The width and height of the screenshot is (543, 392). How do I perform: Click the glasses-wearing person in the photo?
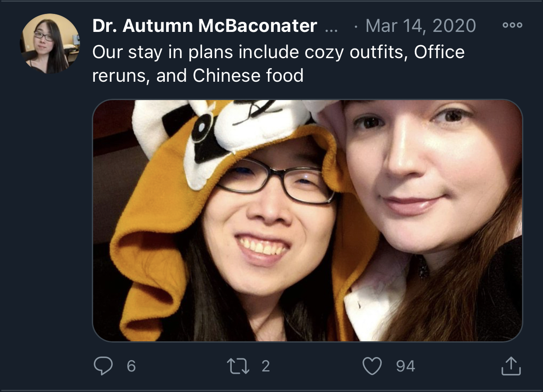(x=268, y=227)
